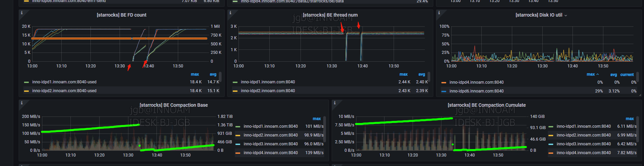Toggle inno-idpd1.innoam.com:8040-used series in FD count
644x166 pixels.
click(64, 82)
